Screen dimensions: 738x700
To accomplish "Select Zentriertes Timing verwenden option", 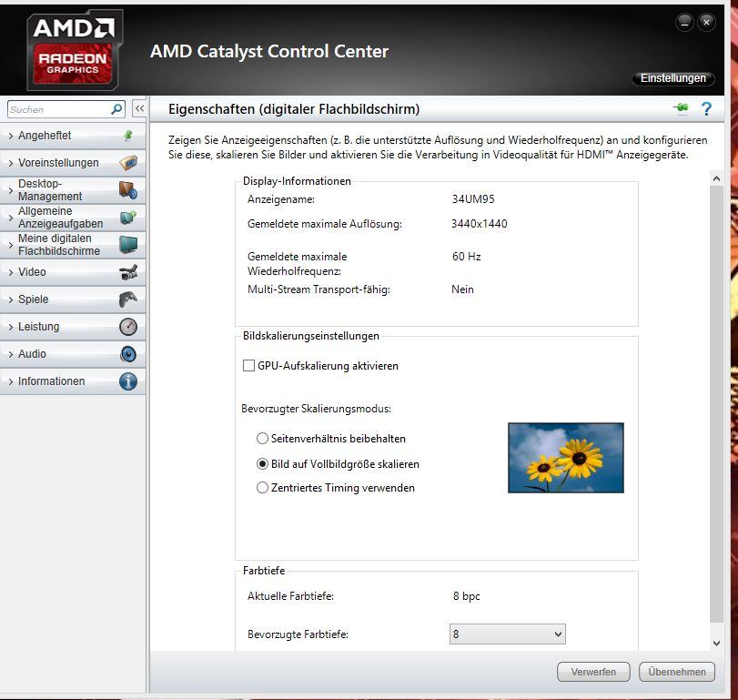I will click(x=262, y=488).
